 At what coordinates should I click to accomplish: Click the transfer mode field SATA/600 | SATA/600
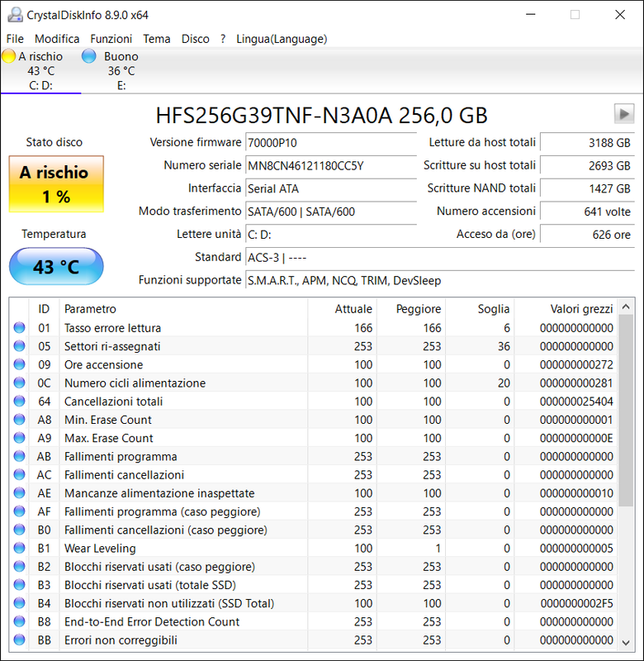[x=331, y=212]
